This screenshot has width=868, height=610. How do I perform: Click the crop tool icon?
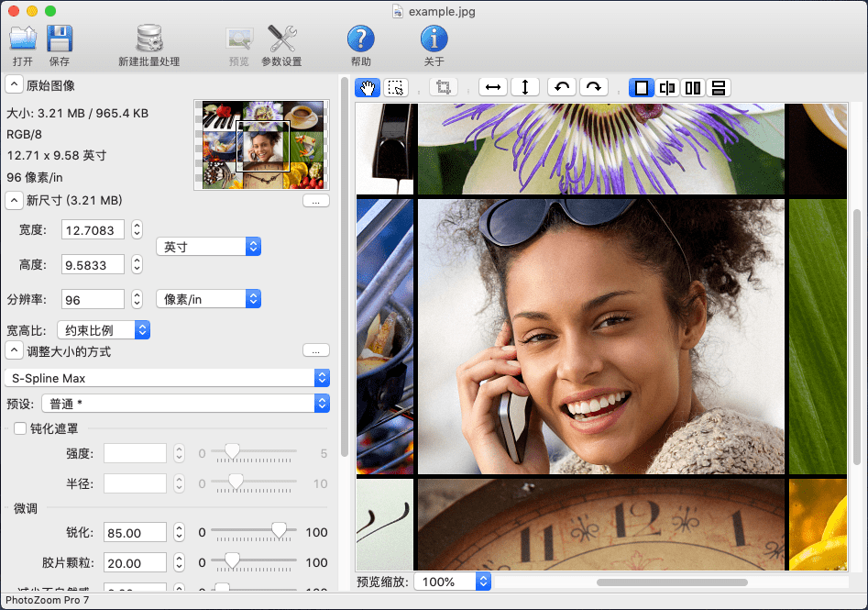click(x=443, y=87)
